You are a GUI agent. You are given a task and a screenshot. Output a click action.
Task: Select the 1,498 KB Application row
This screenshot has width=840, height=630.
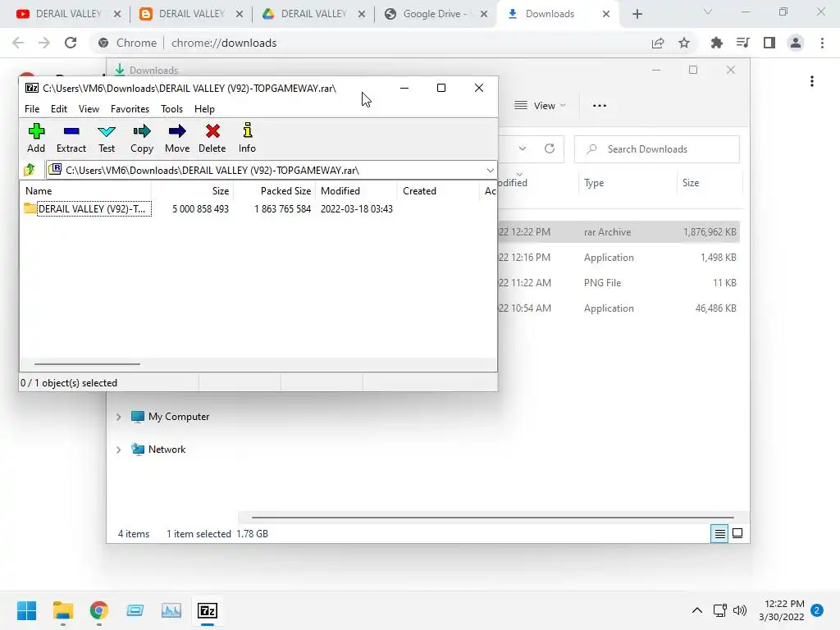point(619,257)
